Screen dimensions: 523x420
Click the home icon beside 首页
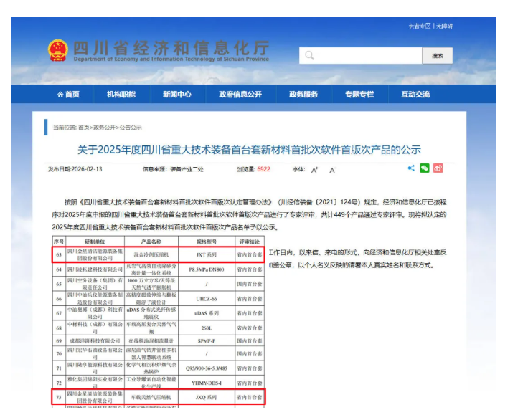tap(60, 95)
